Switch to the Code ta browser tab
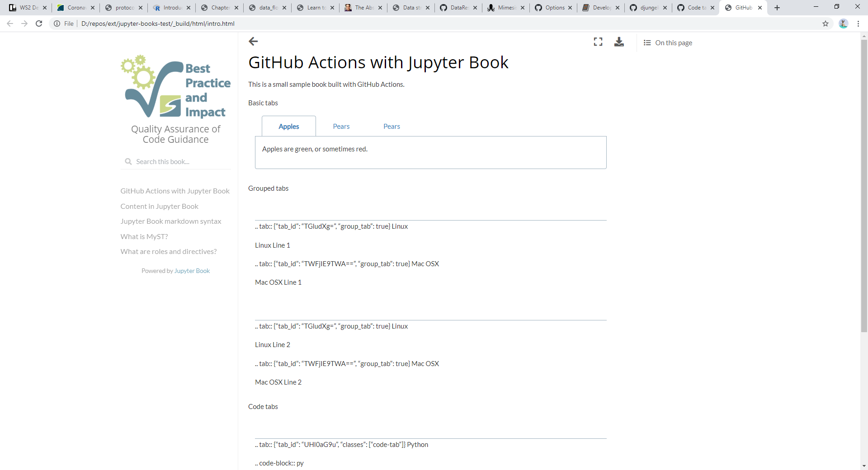 (x=696, y=8)
